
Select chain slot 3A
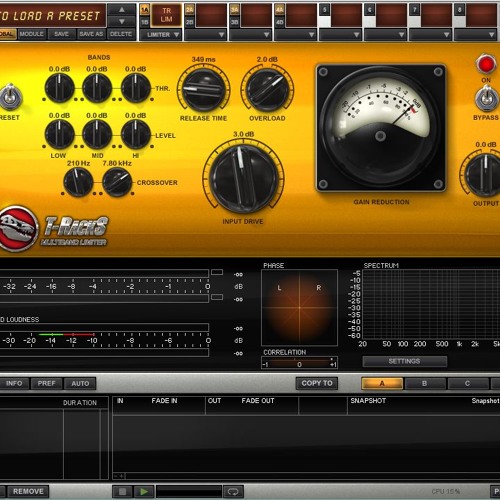pyautogui.click(x=235, y=10)
